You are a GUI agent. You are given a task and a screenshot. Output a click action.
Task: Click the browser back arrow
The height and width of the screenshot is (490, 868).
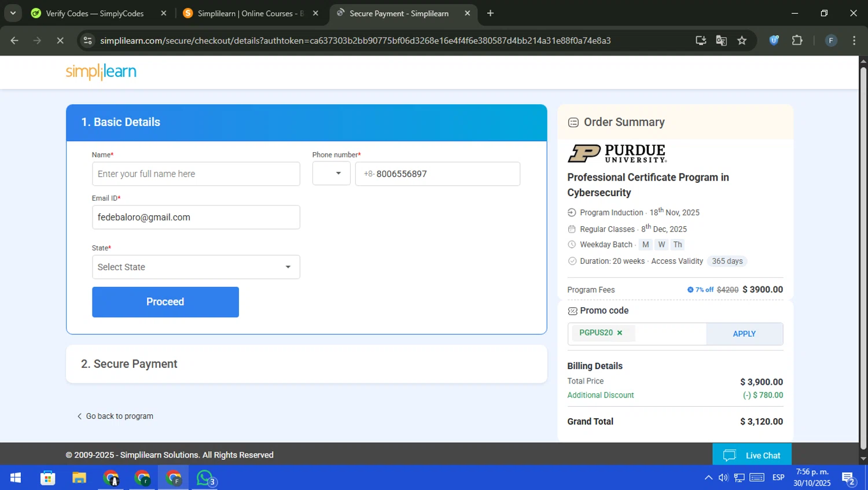tap(14, 40)
